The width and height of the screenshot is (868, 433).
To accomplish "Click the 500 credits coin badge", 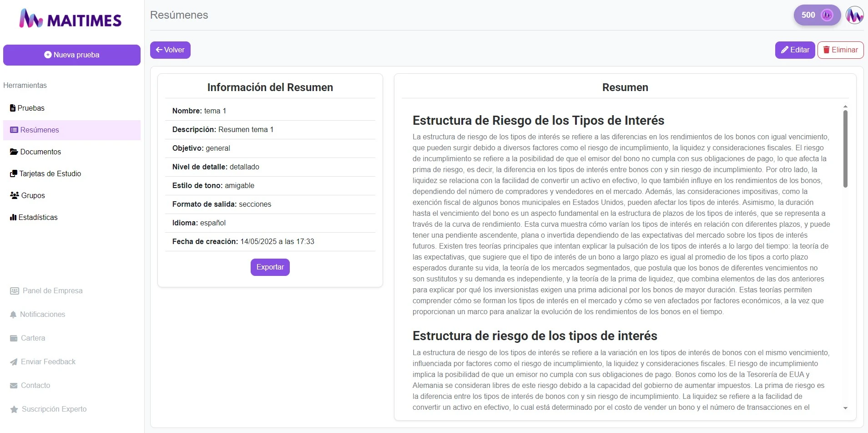I will point(816,15).
